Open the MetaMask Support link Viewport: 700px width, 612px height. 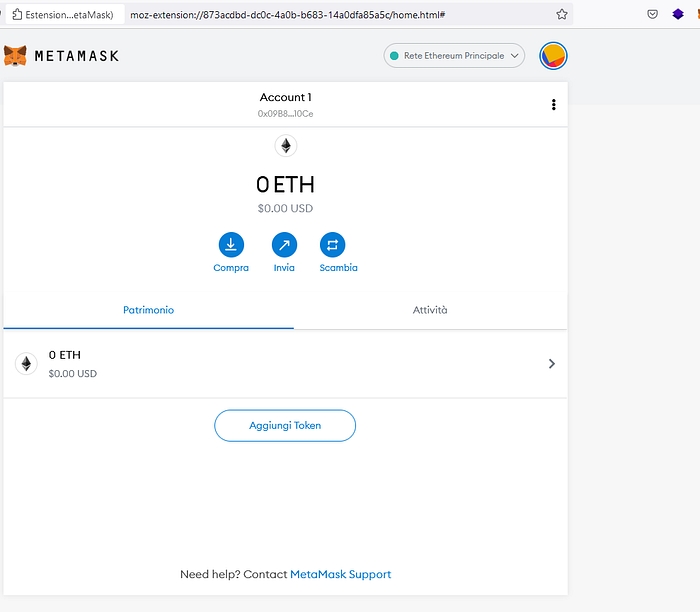click(340, 574)
